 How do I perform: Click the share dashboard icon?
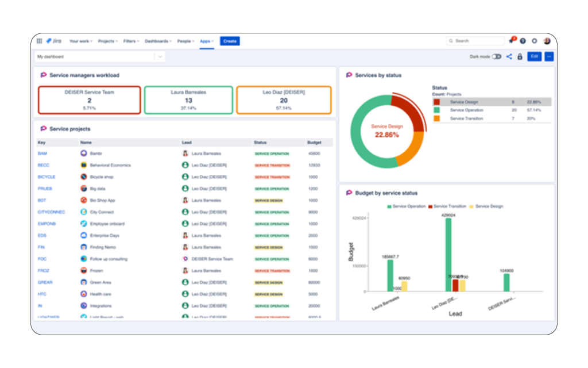click(x=509, y=56)
